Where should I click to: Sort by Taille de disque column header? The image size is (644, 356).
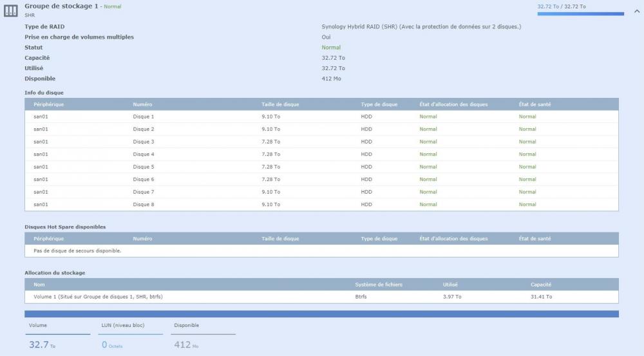pyautogui.click(x=280, y=104)
